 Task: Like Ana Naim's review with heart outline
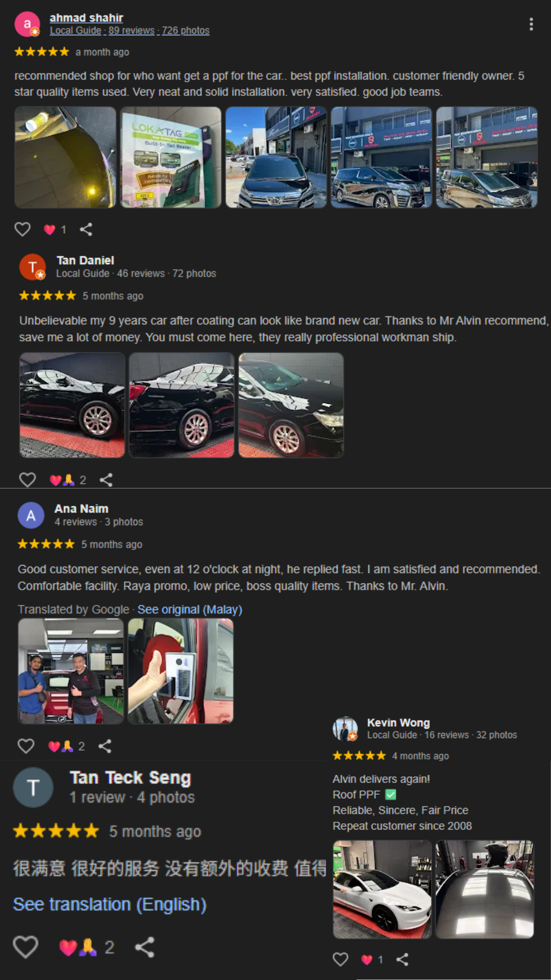pyautogui.click(x=26, y=746)
